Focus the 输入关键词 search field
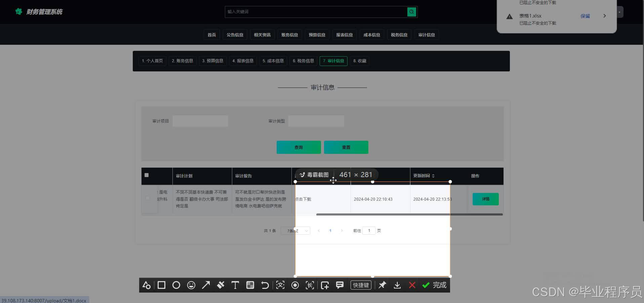Screen dimensions: 644x303 (316, 12)
